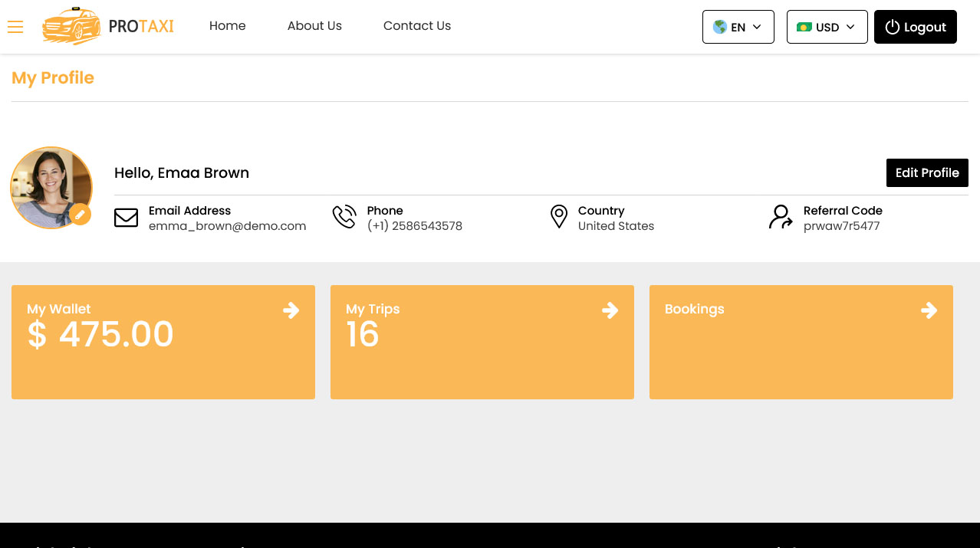Click the PROTAXI brand name text

click(x=141, y=26)
